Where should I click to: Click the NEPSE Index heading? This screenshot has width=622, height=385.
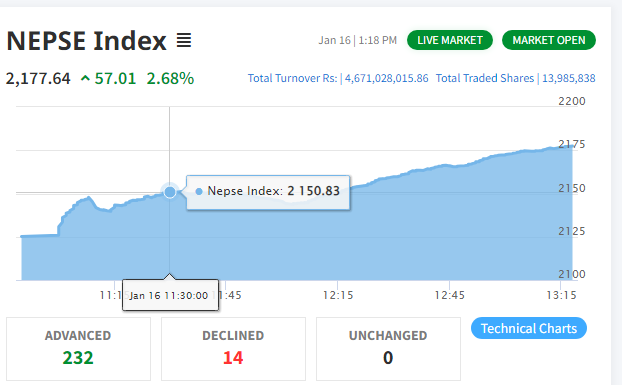pos(86,40)
